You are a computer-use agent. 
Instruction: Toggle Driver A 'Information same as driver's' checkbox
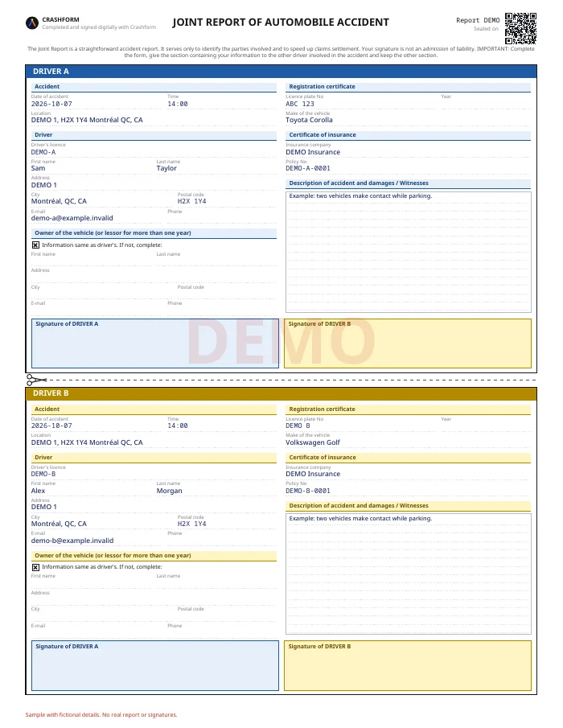tap(35, 245)
